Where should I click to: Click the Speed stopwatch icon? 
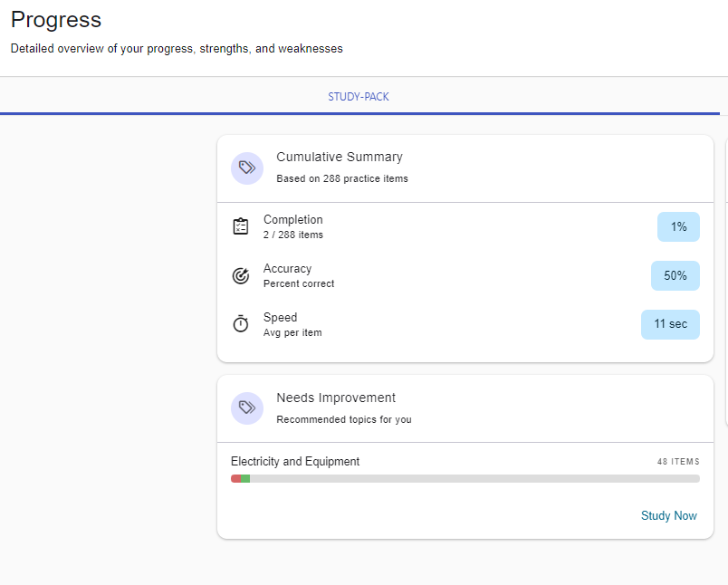pyautogui.click(x=241, y=324)
